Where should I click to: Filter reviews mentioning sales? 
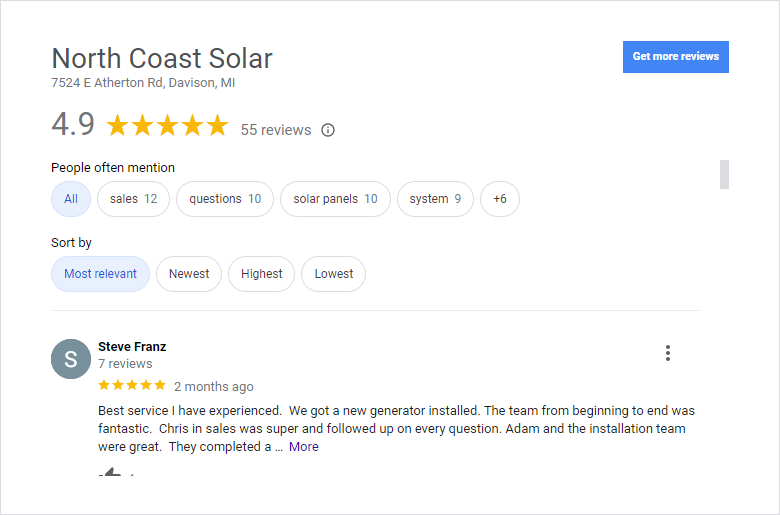tap(133, 199)
